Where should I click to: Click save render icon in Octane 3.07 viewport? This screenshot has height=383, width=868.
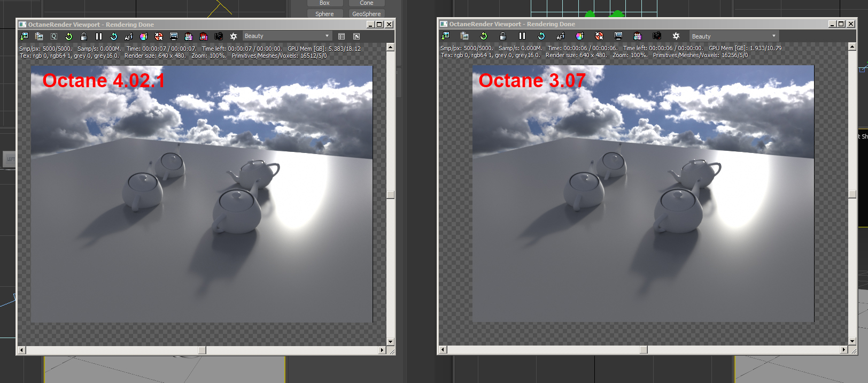click(x=445, y=36)
